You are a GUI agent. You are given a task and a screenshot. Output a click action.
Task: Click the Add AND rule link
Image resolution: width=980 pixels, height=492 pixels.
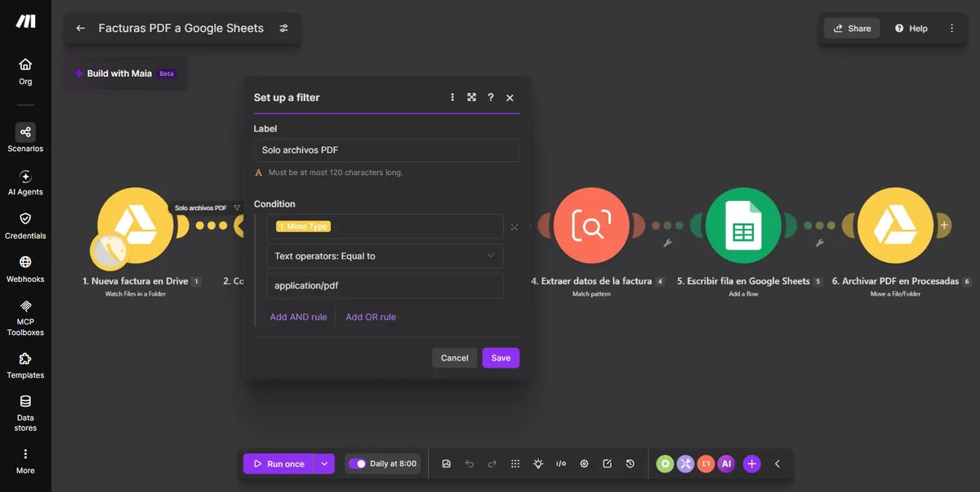coord(298,317)
